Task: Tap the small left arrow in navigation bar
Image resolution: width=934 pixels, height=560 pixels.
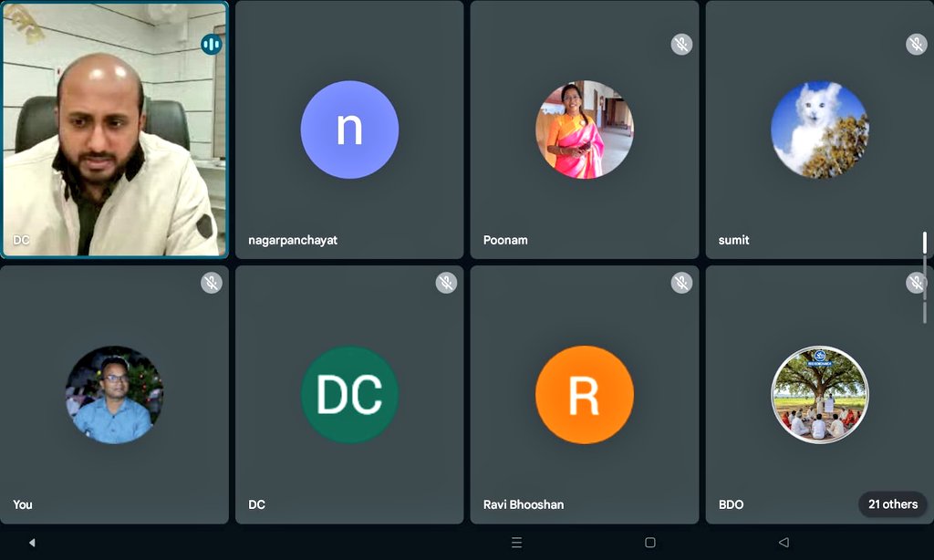Action: click(32, 542)
